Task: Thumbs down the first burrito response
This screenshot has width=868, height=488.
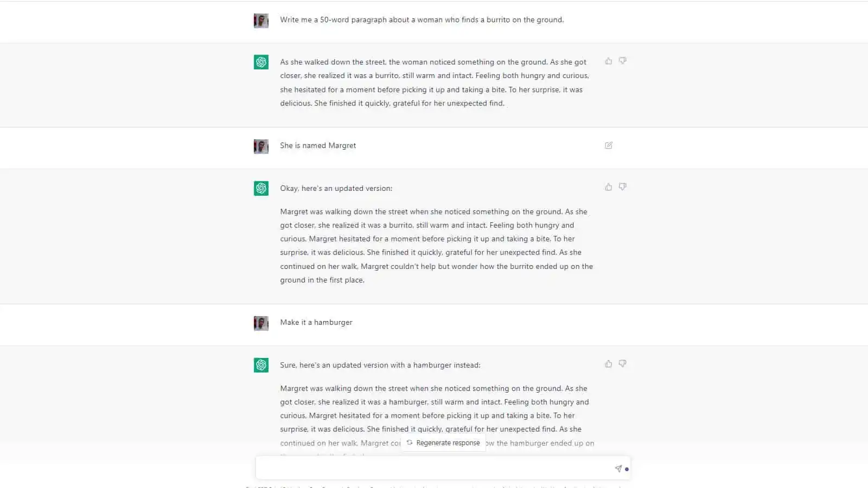Action: (623, 61)
